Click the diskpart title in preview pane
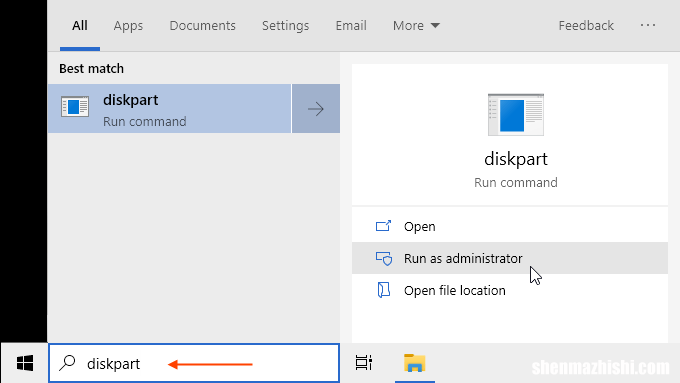 coord(516,159)
